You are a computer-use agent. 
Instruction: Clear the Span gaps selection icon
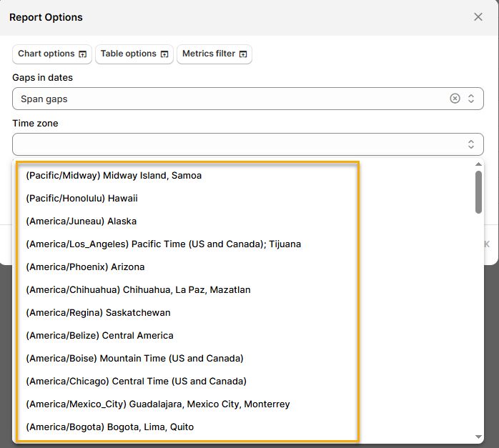click(455, 99)
